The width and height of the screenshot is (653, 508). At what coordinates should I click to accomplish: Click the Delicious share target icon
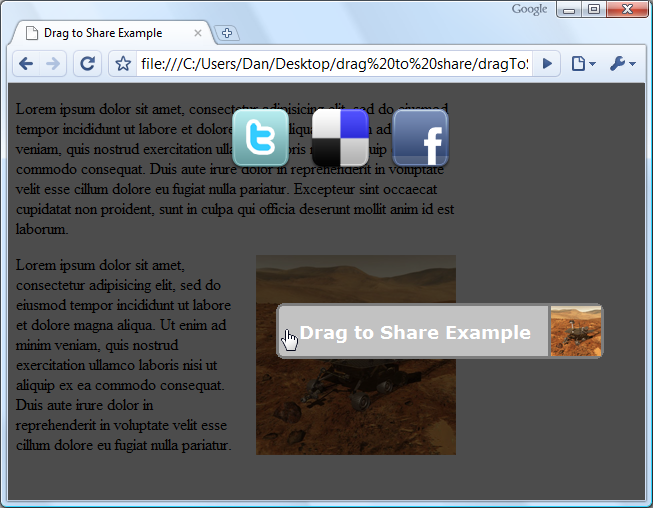tap(340, 138)
